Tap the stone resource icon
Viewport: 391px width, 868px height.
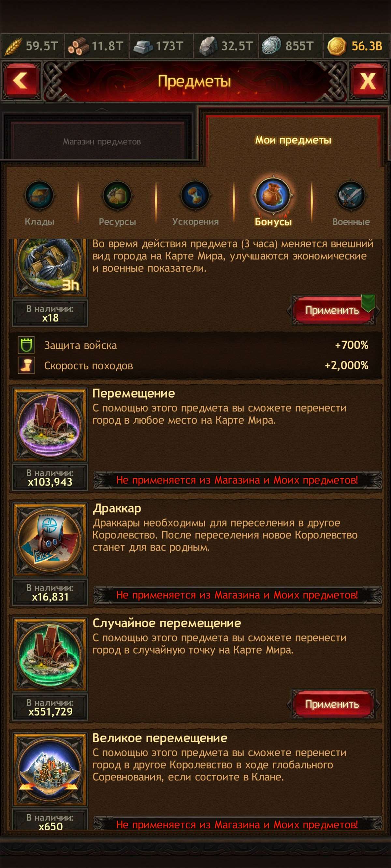[x=208, y=46]
